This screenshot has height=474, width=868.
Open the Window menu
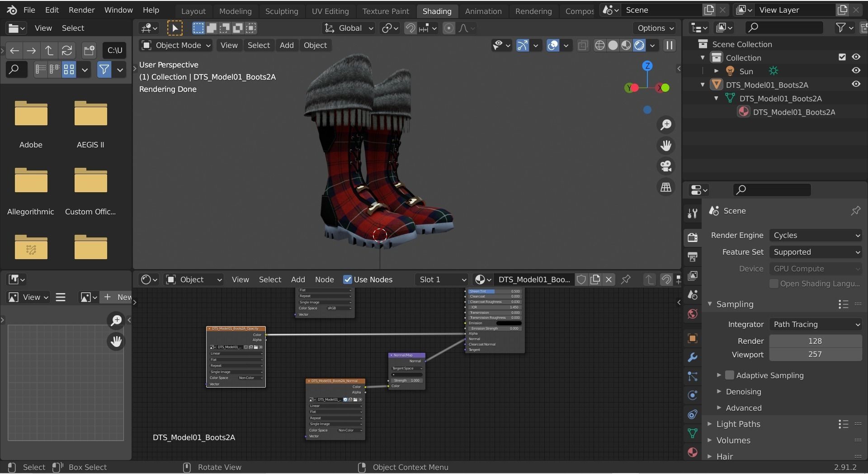click(118, 10)
